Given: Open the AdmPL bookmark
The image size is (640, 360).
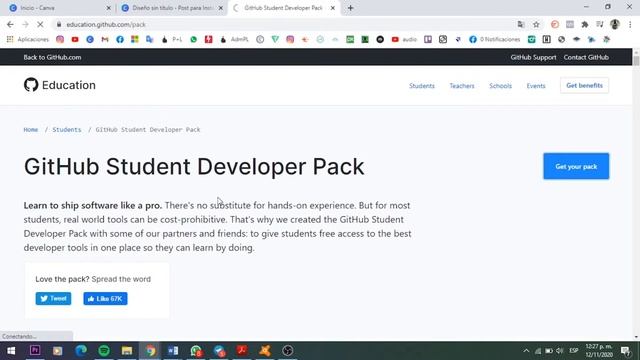Looking at the screenshot, I should tap(234, 40).
